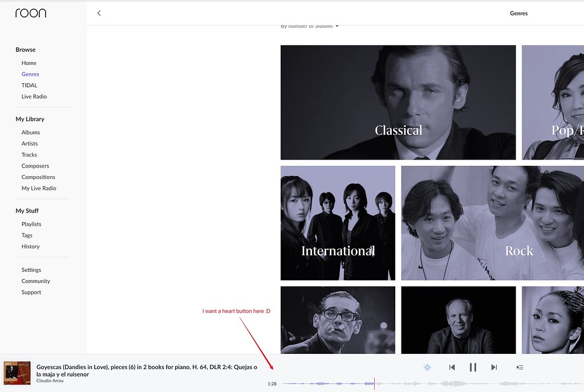Visit the Community link
The height and width of the screenshot is (392, 584).
point(35,281)
